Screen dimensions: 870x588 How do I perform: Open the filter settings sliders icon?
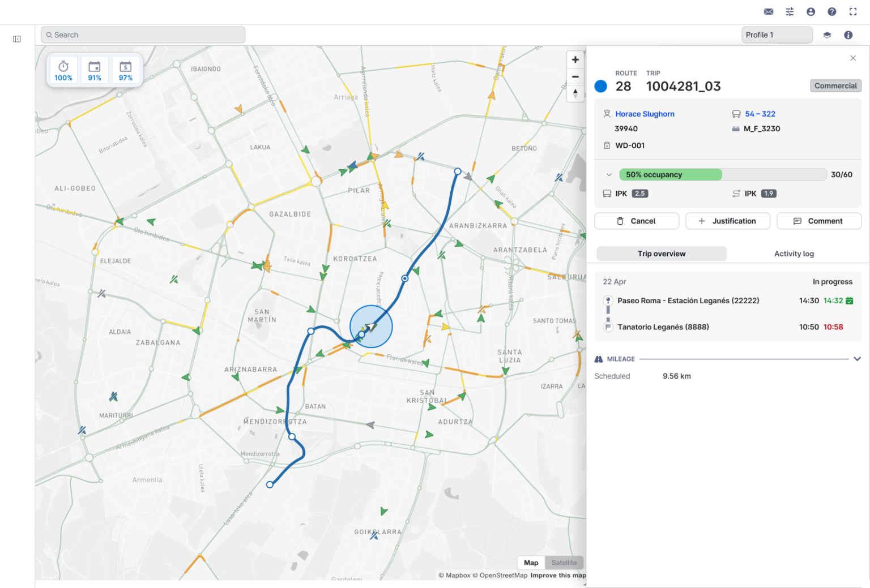click(790, 12)
